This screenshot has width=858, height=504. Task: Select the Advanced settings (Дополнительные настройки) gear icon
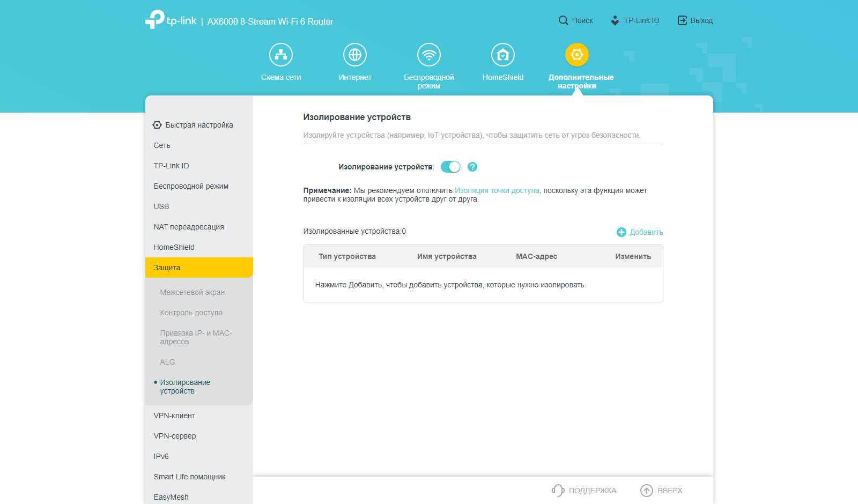[577, 55]
